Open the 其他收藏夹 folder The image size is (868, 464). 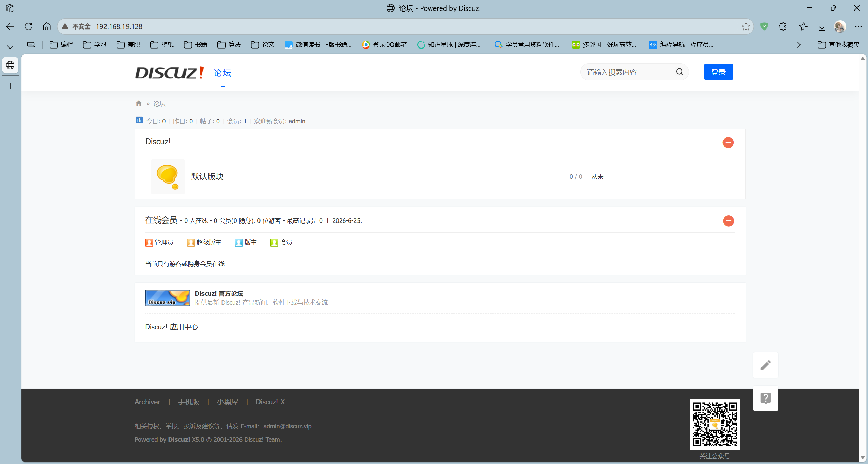838,45
